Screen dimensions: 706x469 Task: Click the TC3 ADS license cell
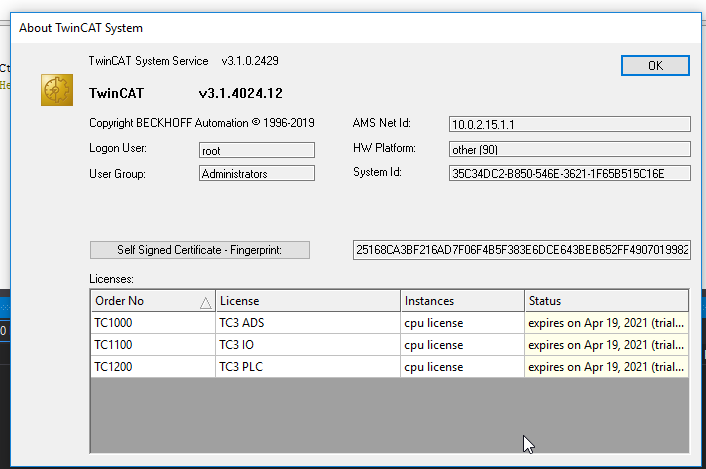(x=308, y=323)
